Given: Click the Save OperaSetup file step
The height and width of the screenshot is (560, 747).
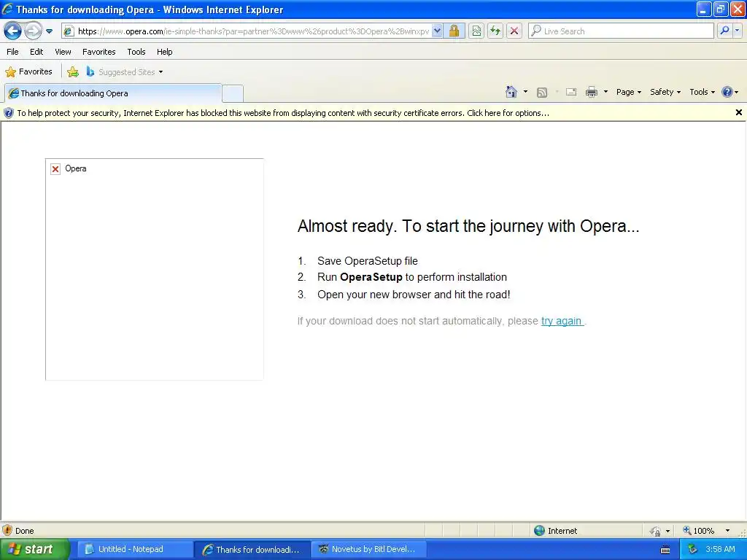Looking at the screenshot, I should [x=368, y=261].
